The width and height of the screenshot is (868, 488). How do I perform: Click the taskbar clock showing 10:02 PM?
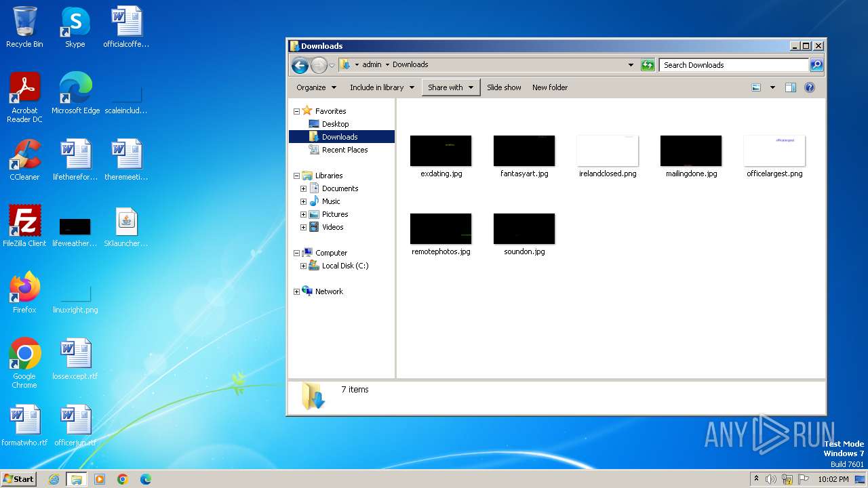tap(833, 479)
